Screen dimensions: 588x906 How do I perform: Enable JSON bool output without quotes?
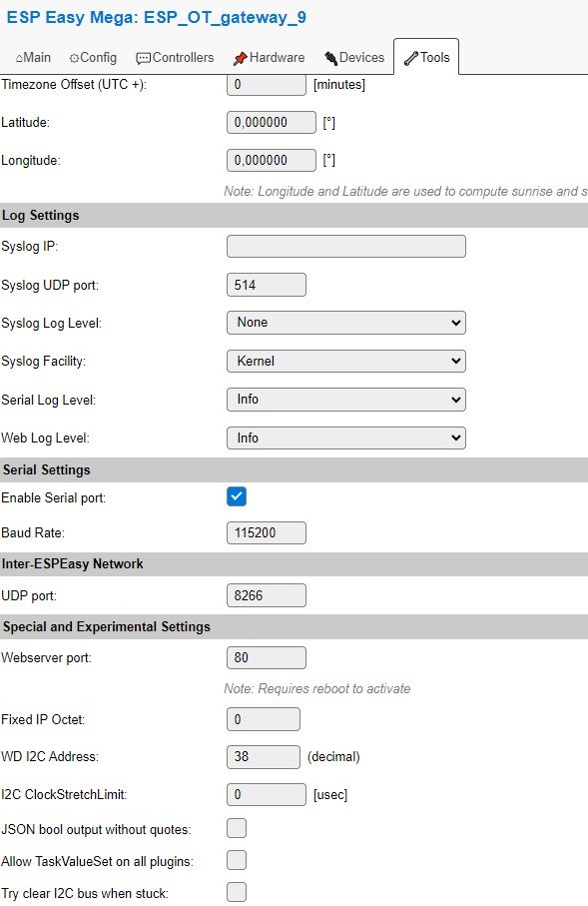(x=237, y=828)
